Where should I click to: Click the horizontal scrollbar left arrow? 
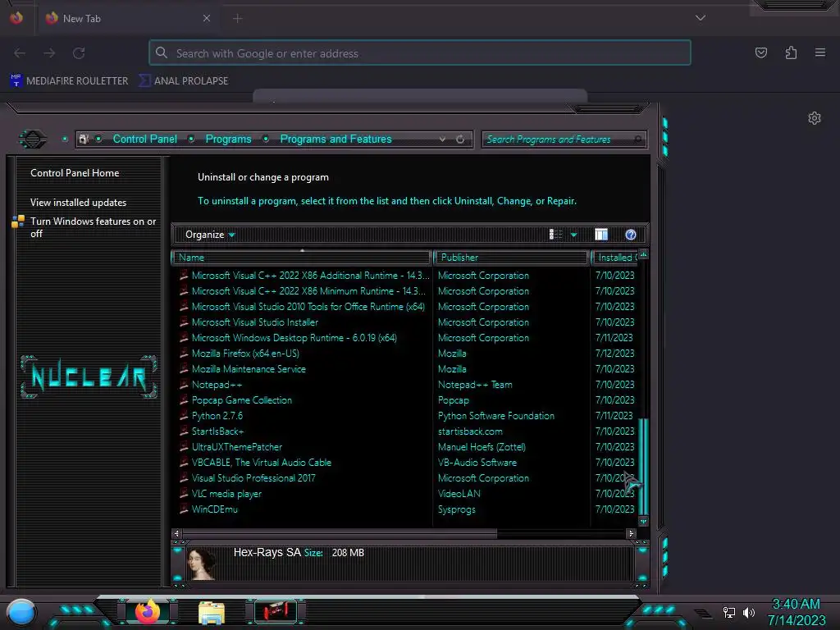coord(176,533)
